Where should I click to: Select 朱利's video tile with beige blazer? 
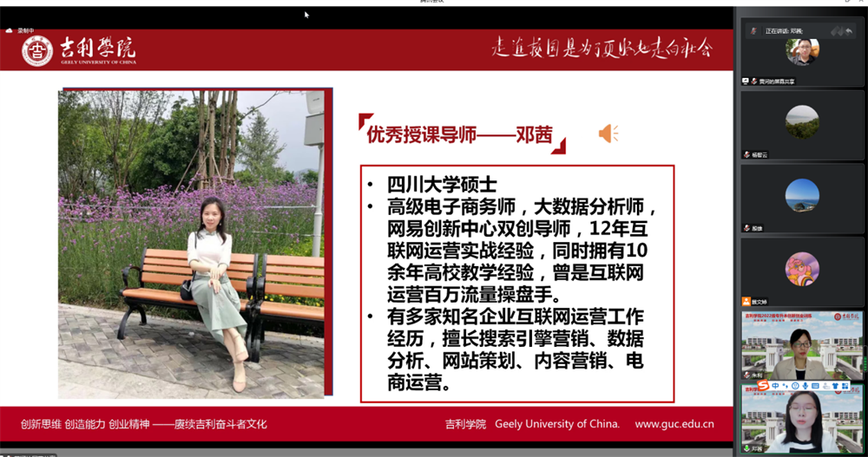pos(801,345)
